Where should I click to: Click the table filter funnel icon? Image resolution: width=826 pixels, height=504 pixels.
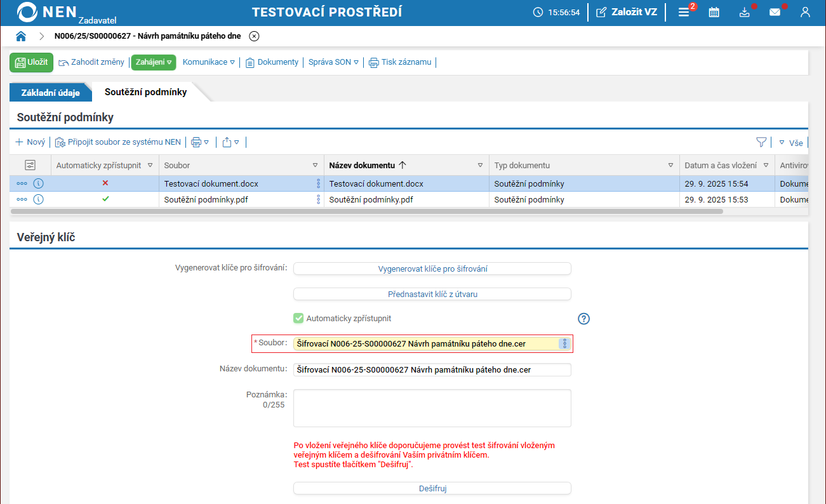[761, 142]
